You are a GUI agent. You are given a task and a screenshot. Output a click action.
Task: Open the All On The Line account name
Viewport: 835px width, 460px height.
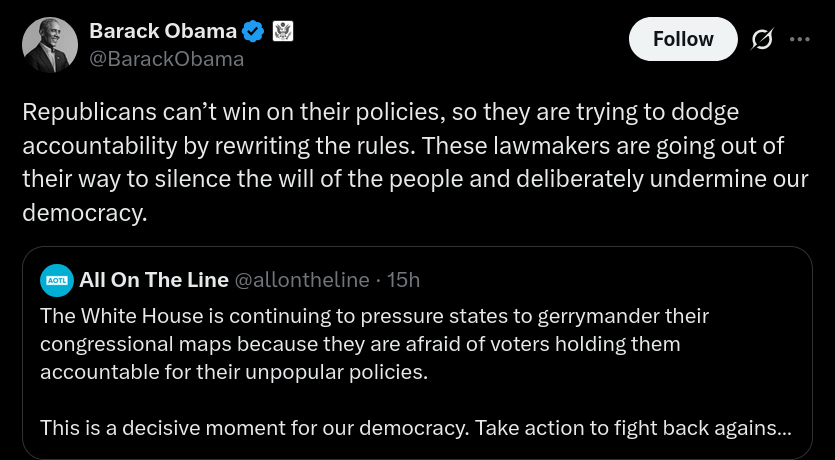click(153, 280)
